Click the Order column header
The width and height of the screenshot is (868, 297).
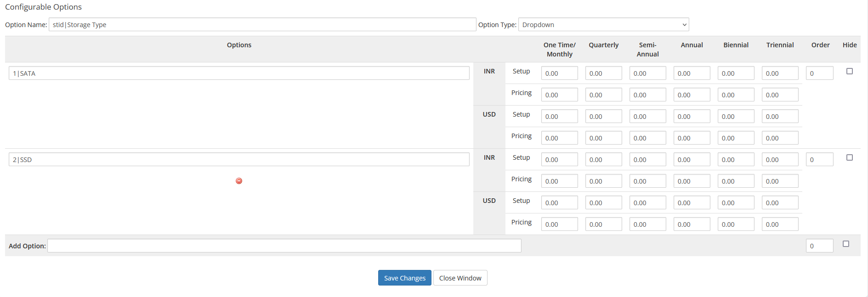pyautogui.click(x=820, y=45)
